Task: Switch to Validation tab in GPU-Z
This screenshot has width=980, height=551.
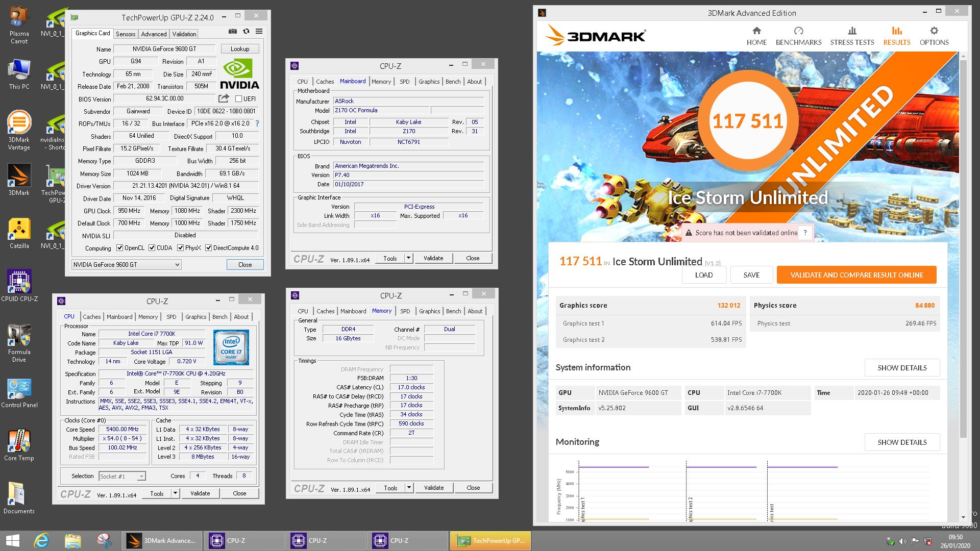Action: [184, 34]
